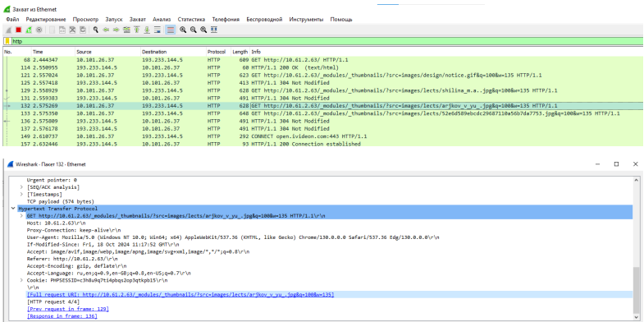The image size is (644, 322).
Task: Click the start capture shark fin icon
Action: click(x=8, y=30)
